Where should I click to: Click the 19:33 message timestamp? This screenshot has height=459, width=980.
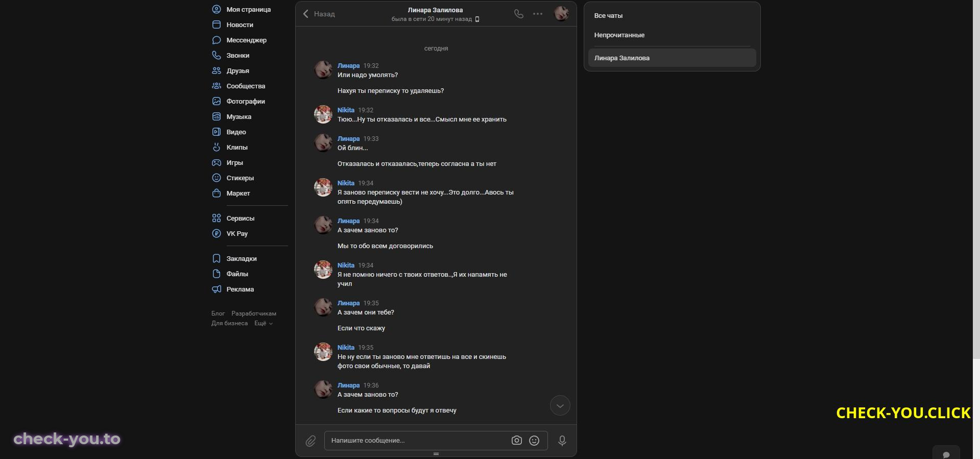click(x=371, y=139)
